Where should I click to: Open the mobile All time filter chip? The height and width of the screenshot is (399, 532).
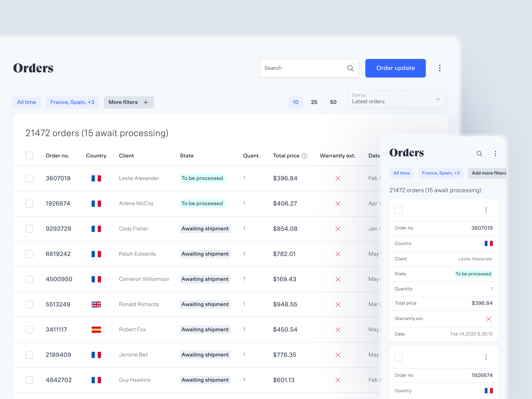(401, 173)
